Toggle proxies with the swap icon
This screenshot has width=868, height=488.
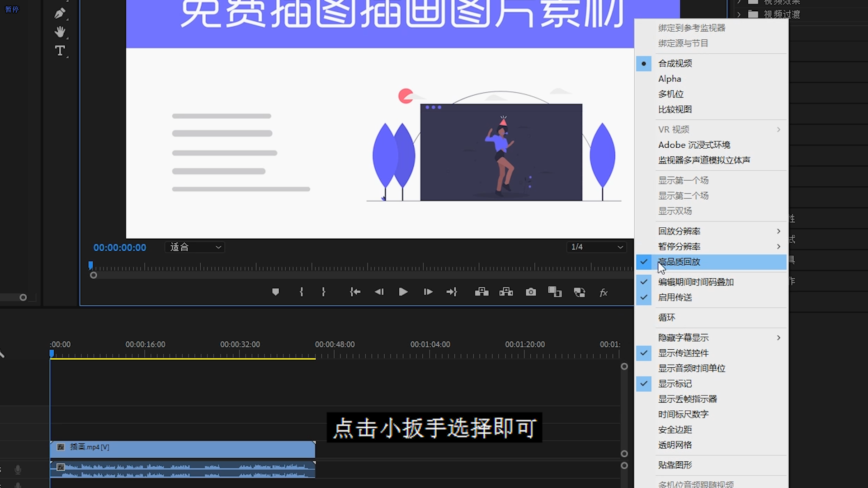coord(579,292)
